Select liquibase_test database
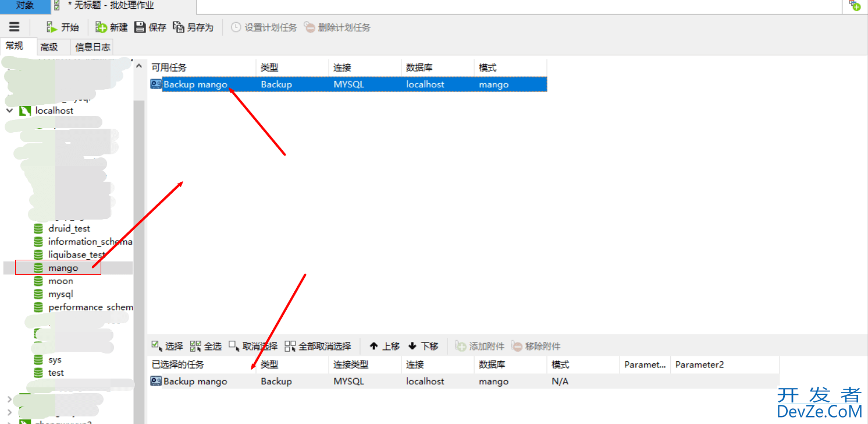The height and width of the screenshot is (424, 868). pyautogui.click(x=77, y=255)
